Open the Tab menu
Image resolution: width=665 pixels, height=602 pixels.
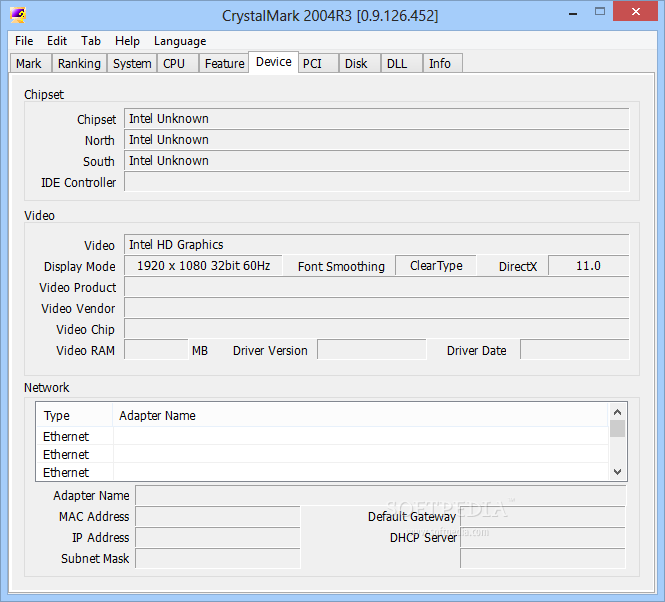pyautogui.click(x=91, y=41)
